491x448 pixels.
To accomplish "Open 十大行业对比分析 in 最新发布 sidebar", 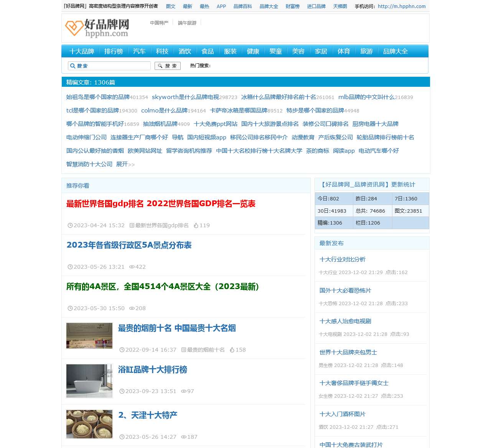I will click(342, 260).
